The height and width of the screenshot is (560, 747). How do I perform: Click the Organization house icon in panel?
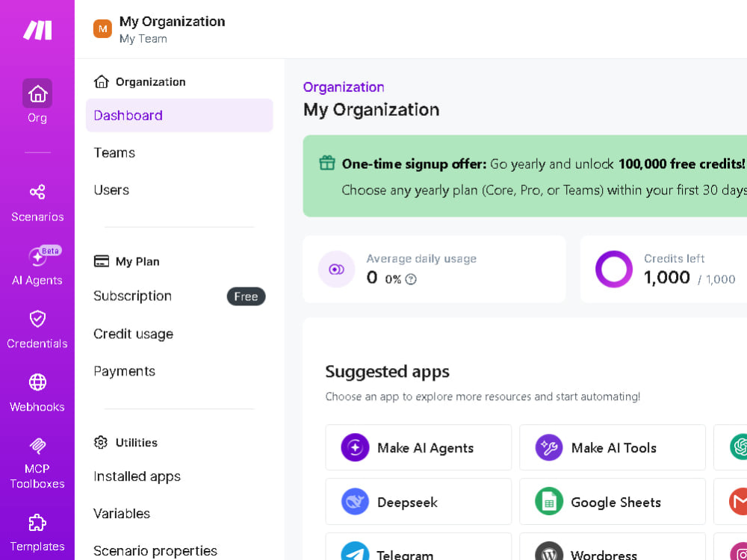pyautogui.click(x=101, y=82)
